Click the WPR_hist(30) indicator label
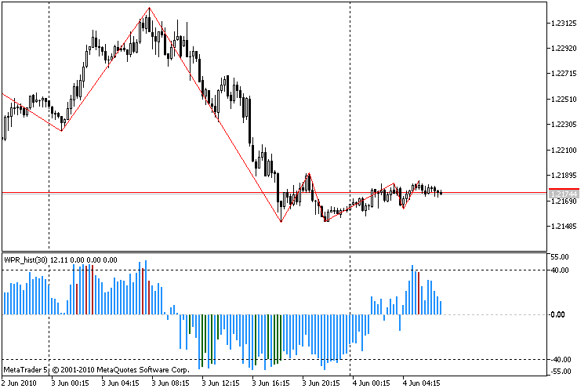Screen dimensions: 588x392 point(26,260)
